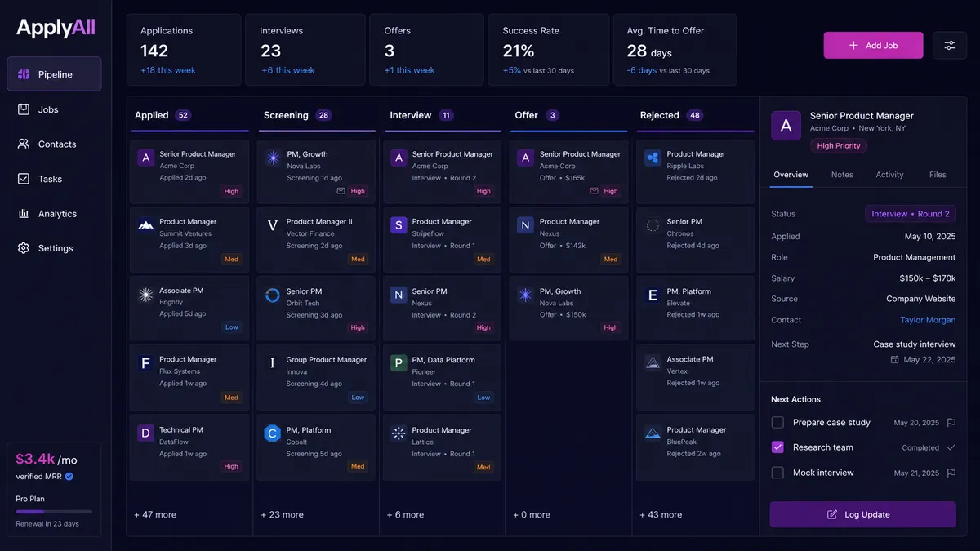This screenshot has height=551, width=980.
Task: Click the Rejected column count 48
Action: point(695,115)
